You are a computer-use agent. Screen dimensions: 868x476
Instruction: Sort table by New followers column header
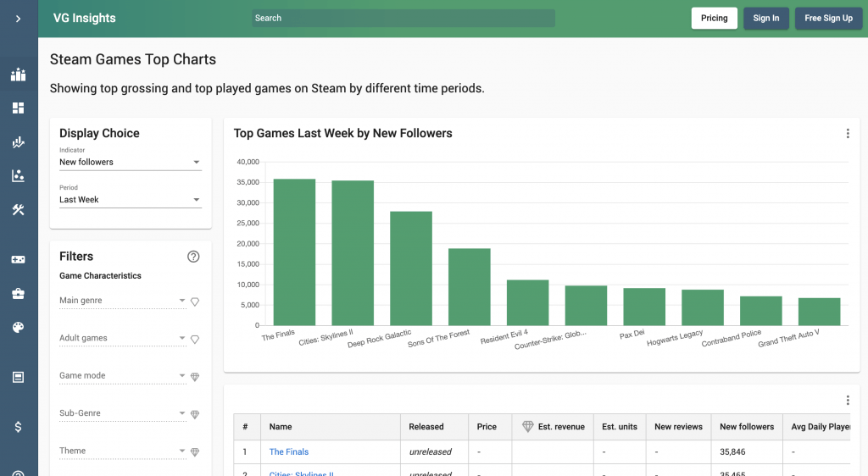click(x=747, y=427)
